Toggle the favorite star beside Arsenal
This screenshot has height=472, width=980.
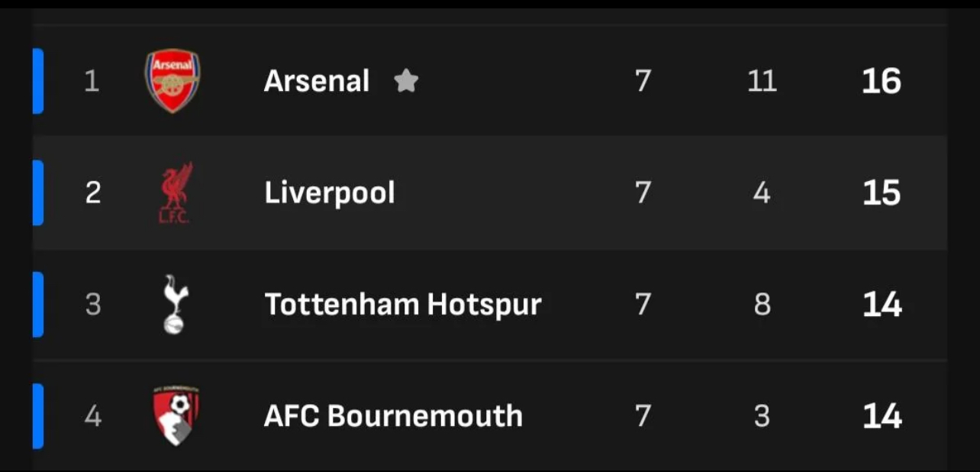(406, 81)
